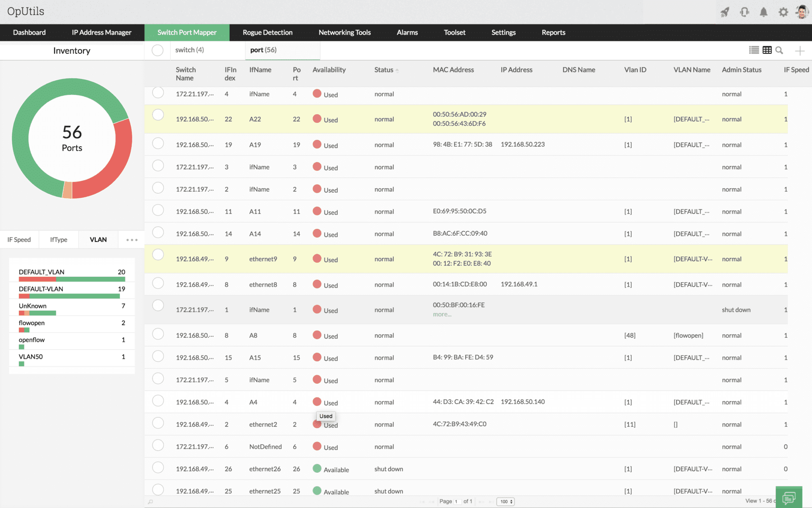The image size is (812, 508).
Task: Switch to list view layout icon
Action: pyautogui.click(x=754, y=50)
